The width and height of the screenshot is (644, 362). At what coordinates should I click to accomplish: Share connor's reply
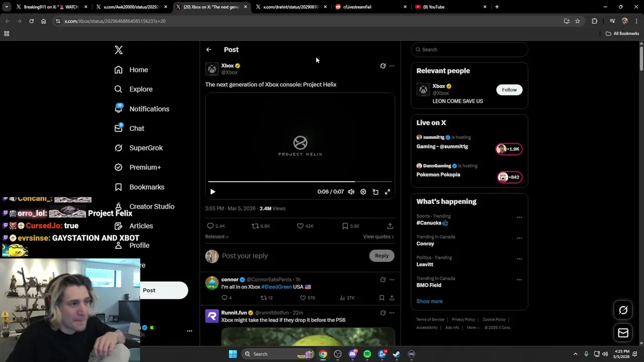coord(392,298)
